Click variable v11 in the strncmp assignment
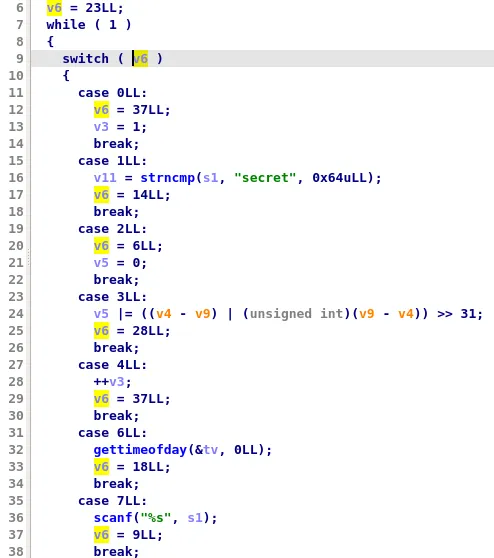The image size is (494, 558). pos(105,178)
